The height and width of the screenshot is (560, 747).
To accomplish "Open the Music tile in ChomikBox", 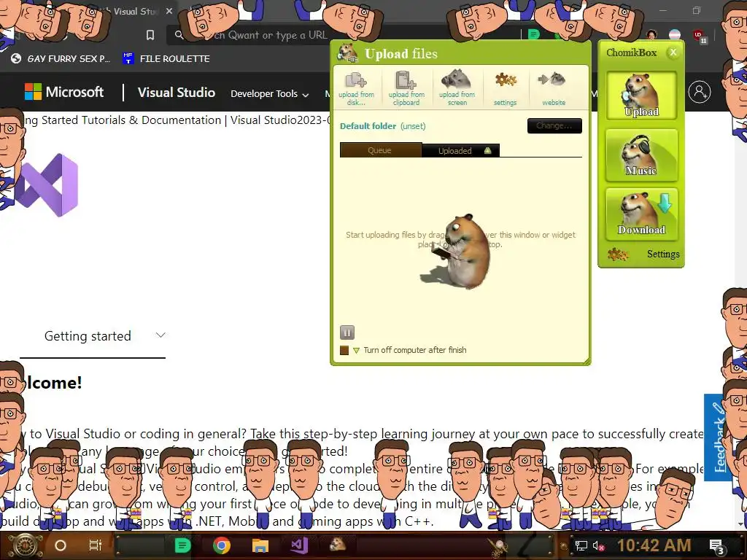I will coord(641,155).
